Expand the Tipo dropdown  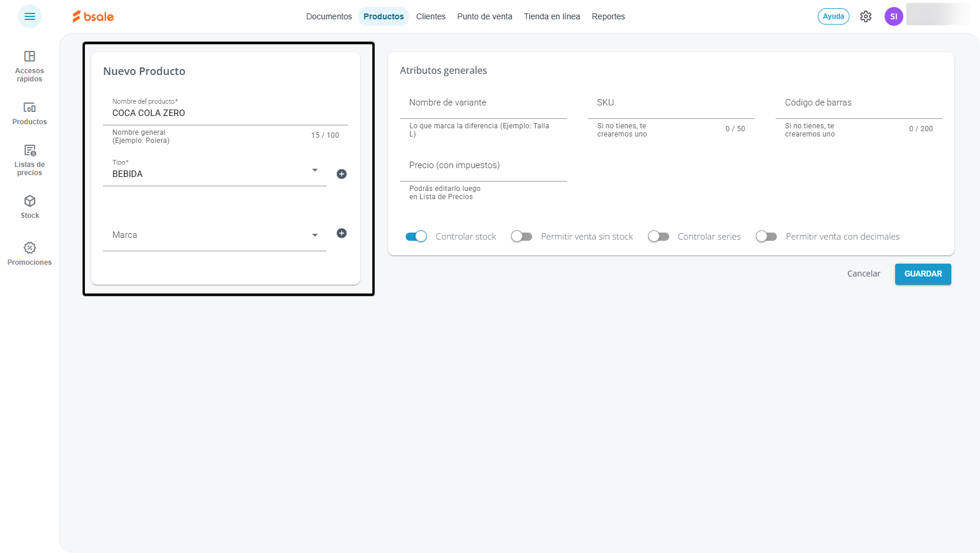pos(315,170)
